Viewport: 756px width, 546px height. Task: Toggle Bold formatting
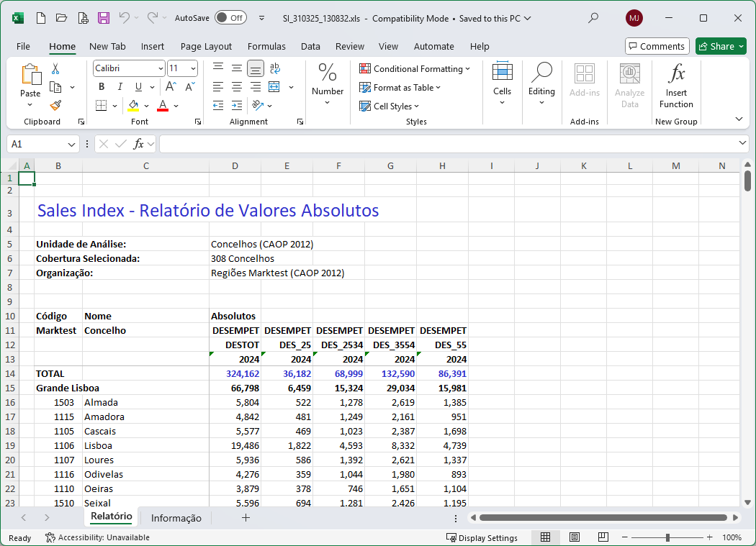(101, 87)
